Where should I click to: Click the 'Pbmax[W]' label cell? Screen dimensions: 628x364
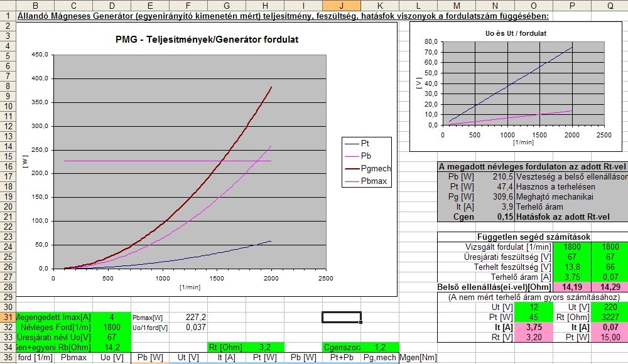tap(150, 317)
